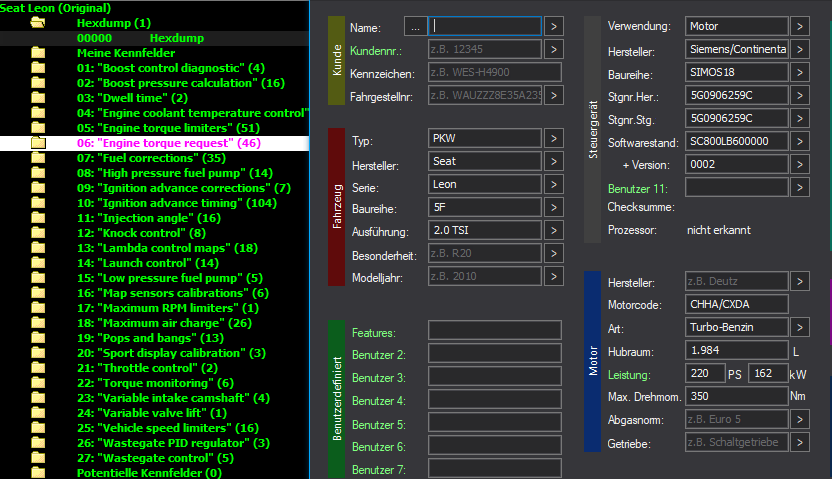The image size is (832, 479).
Task: Click the ellipsis button next to Name
Action: click(415, 26)
